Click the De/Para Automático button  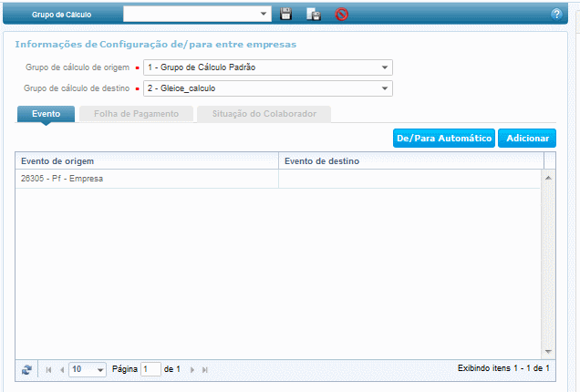point(443,138)
